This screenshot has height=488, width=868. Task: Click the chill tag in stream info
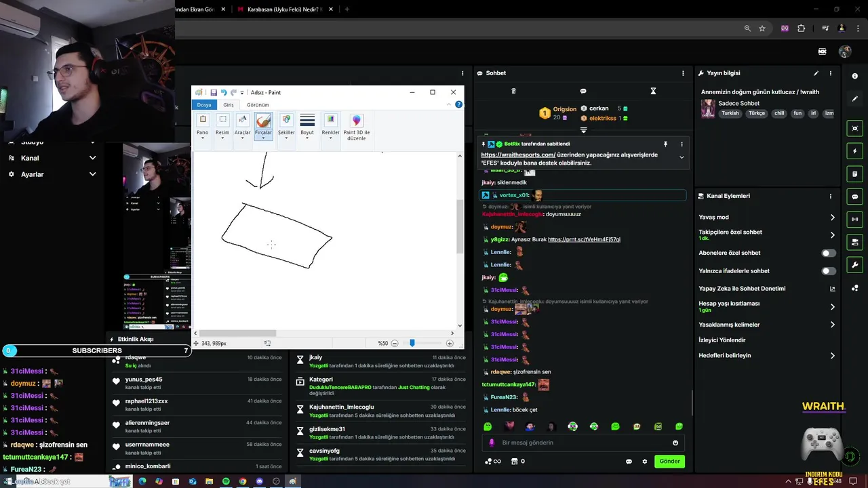coord(779,114)
